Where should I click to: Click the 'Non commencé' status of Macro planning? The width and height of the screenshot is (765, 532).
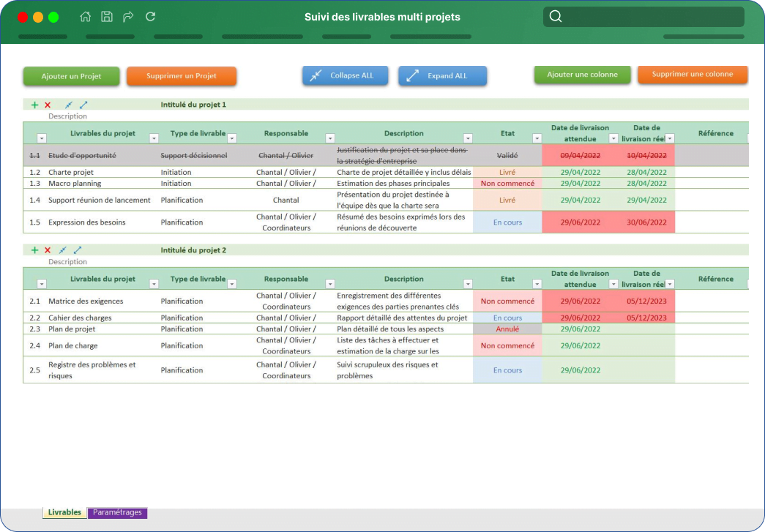tap(507, 184)
